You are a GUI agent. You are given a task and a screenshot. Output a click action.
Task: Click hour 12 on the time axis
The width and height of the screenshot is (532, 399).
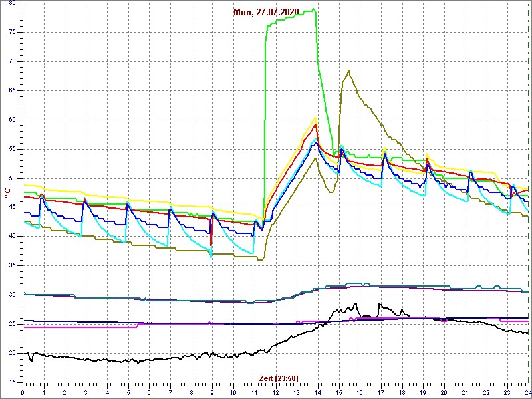(x=275, y=392)
